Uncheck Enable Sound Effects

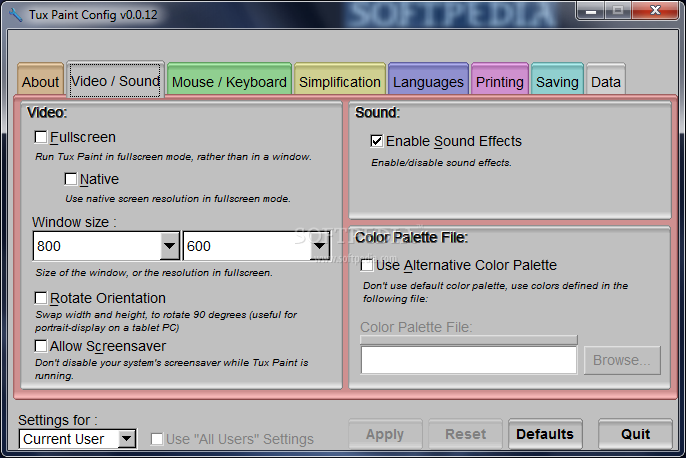coord(377,141)
